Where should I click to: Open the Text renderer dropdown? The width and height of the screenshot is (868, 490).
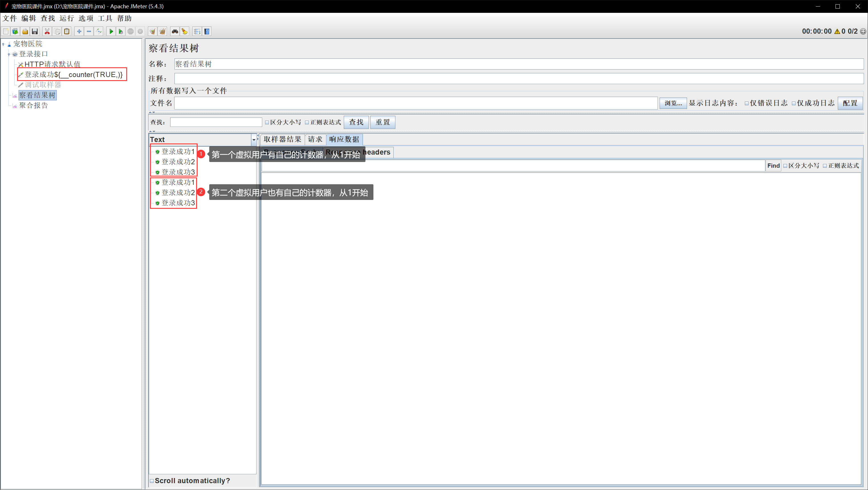point(254,139)
